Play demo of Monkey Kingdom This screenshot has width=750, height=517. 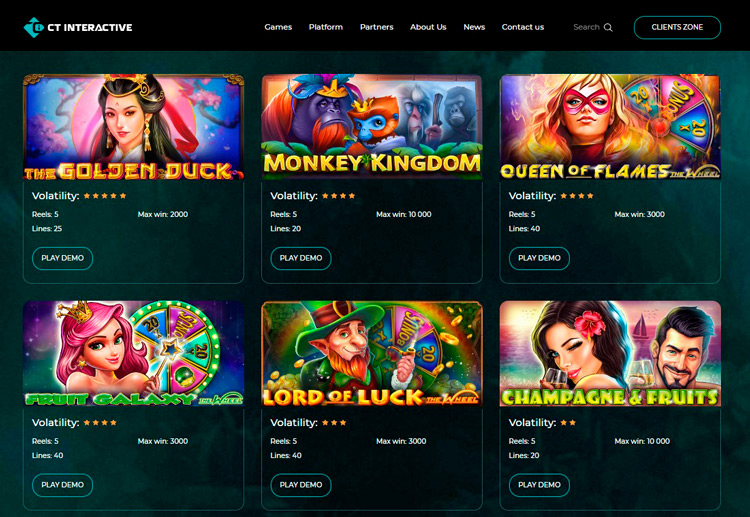[301, 258]
